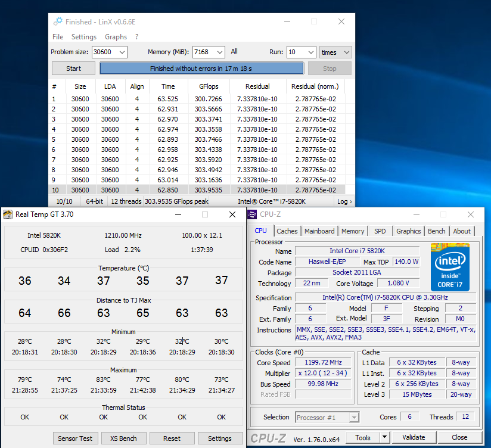Image resolution: width=491 pixels, height=448 pixels.
Task: Minimize the LinX window
Action: point(287,21)
